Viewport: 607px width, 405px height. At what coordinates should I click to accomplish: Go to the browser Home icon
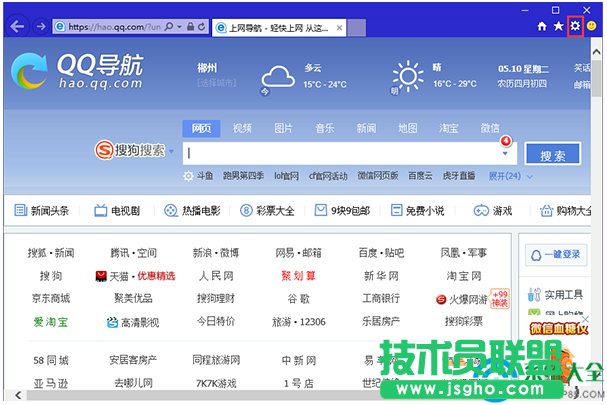(x=542, y=26)
